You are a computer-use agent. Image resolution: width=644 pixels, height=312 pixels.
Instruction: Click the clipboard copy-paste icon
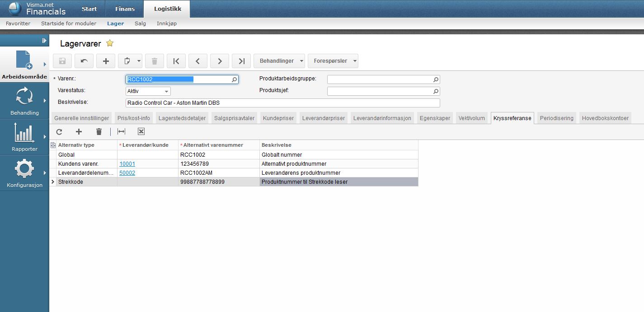(127, 61)
